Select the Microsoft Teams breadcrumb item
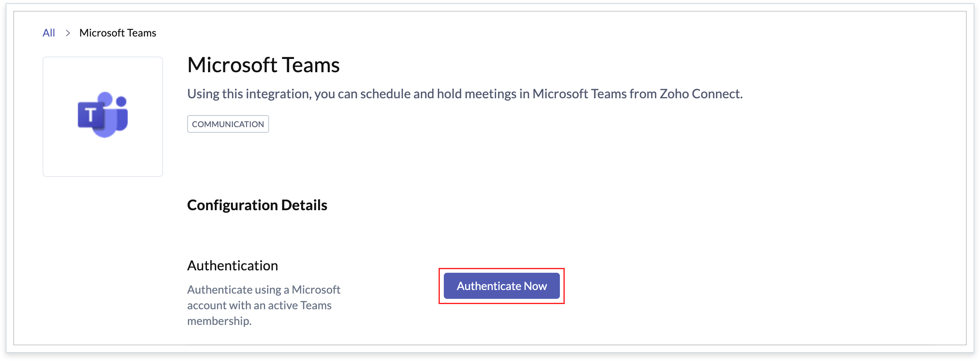The image size is (980, 361). 118,33
